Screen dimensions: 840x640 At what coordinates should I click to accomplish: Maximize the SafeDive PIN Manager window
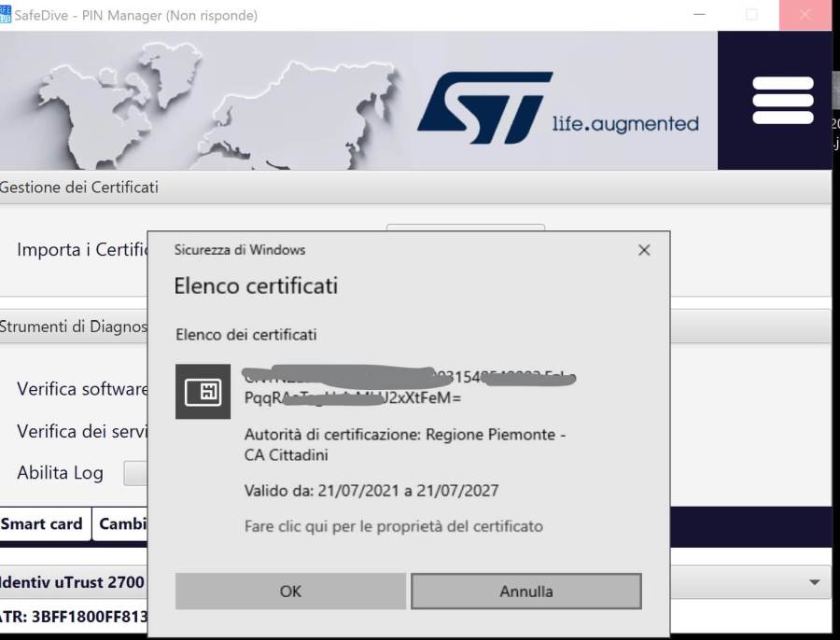click(750, 15)
